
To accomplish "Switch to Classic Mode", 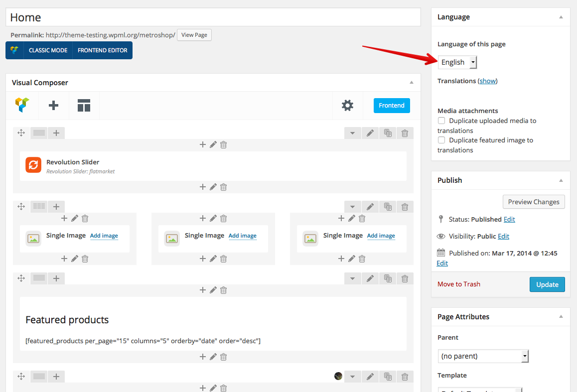I will [48, 50].
